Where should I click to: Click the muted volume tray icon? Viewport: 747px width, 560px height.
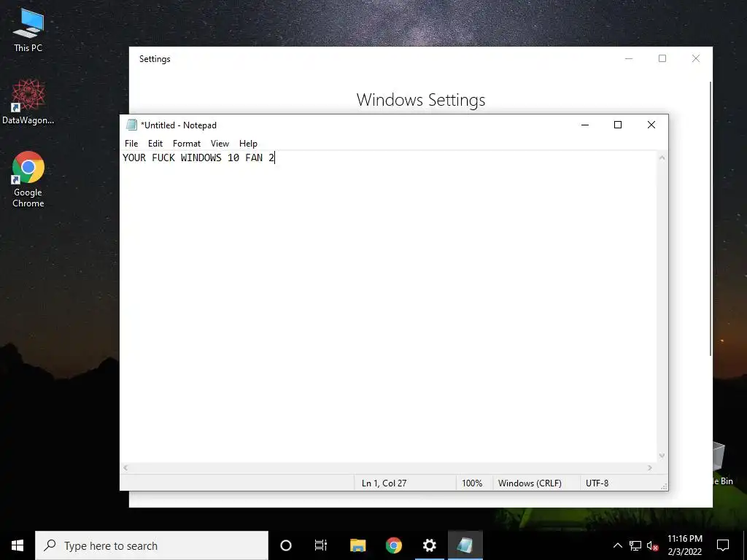pyautogui.click(x=652, y=545)
